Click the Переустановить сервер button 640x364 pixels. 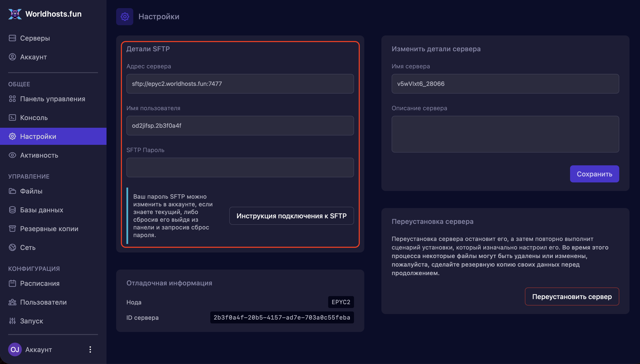click(x=572, y=296)
